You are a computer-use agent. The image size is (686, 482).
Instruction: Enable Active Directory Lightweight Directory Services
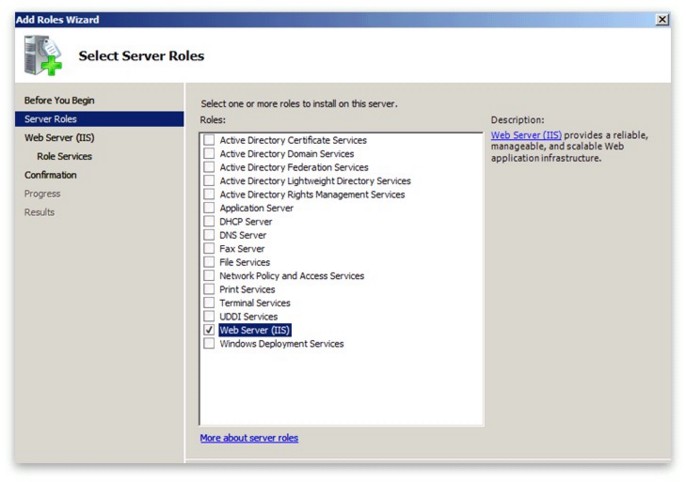(209, 181)
